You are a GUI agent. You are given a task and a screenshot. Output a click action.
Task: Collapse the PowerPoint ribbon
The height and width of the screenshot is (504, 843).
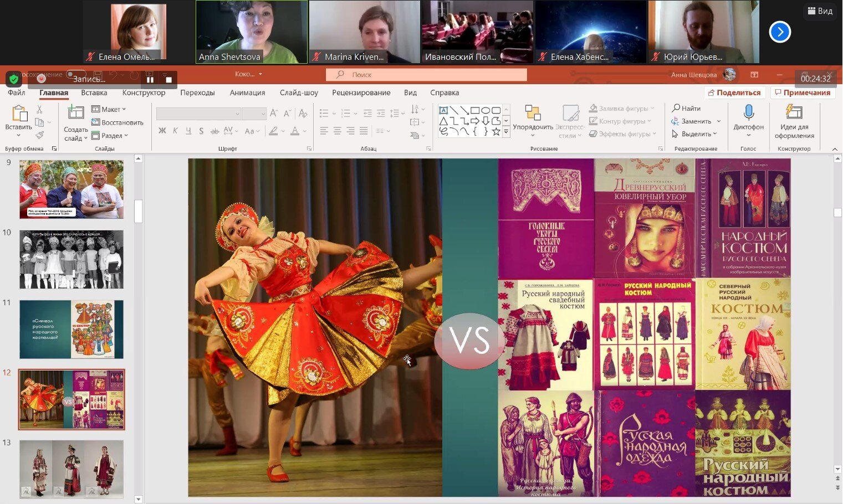click(835, 149)
